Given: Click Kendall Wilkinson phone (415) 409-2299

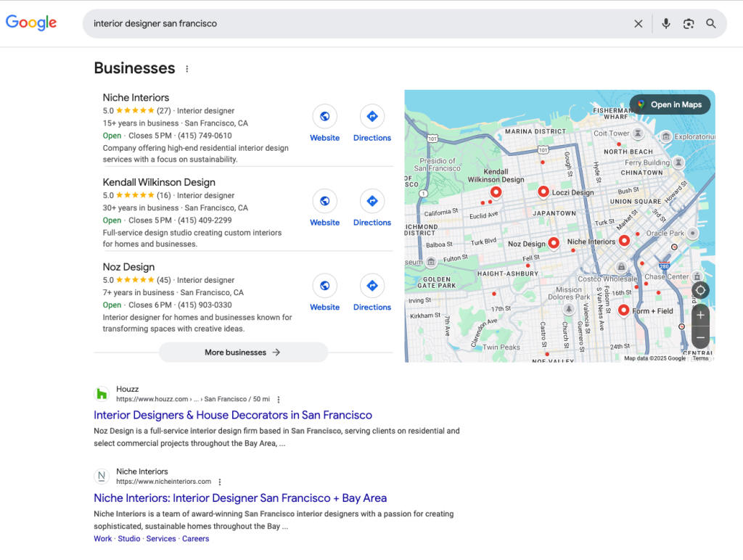Looking at the screenshot, I should [x=205, y=221].
